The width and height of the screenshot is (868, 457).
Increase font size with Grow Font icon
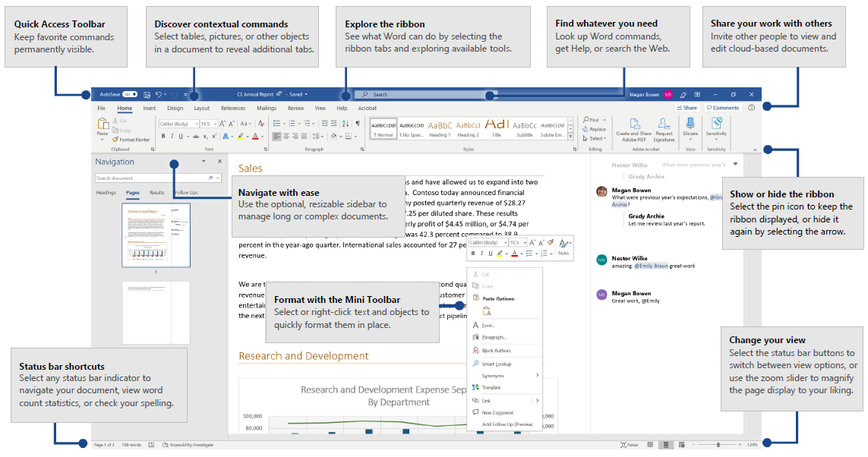223,124
